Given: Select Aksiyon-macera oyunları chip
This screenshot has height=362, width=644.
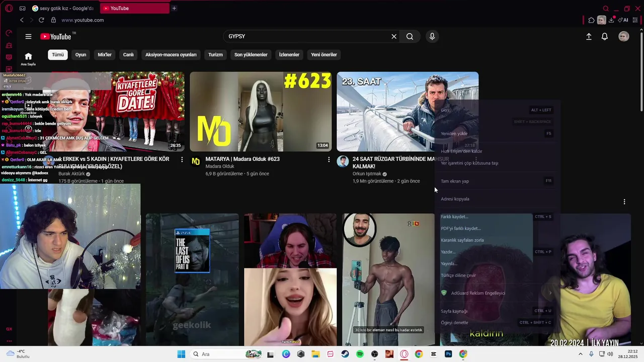Looking at the screenshot, I should (x=171, y=54).
